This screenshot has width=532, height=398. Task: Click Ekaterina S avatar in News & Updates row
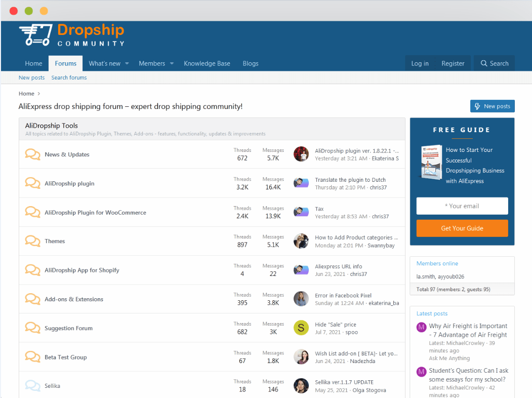[301, 154]
